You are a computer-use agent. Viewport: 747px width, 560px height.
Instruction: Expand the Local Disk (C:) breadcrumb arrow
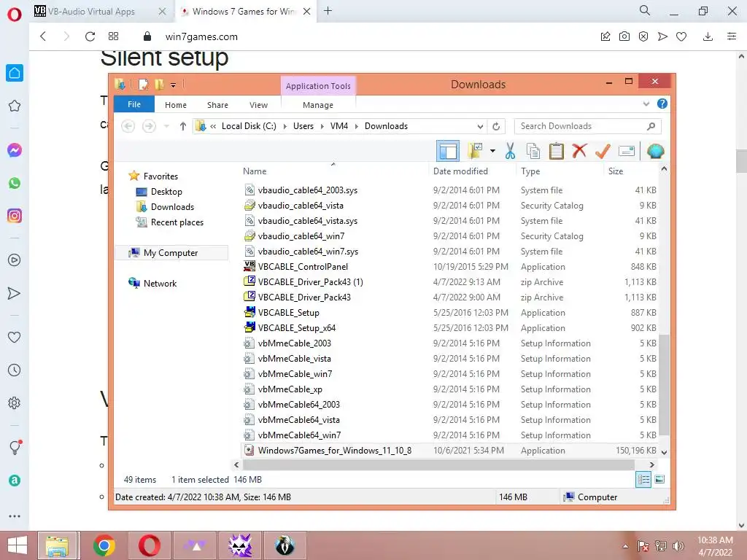tap(285, 126)
